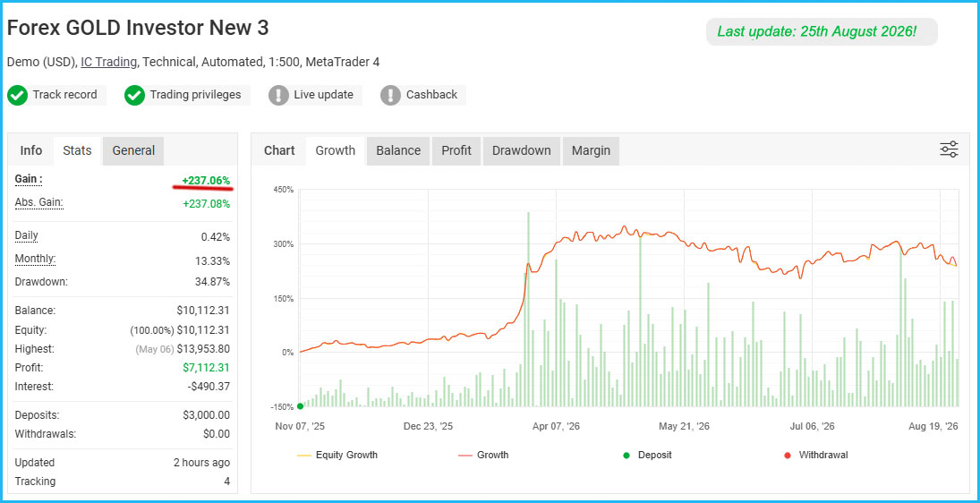980x503 pixels.
Task: Click the Live update label
Action: coord(323,95)
